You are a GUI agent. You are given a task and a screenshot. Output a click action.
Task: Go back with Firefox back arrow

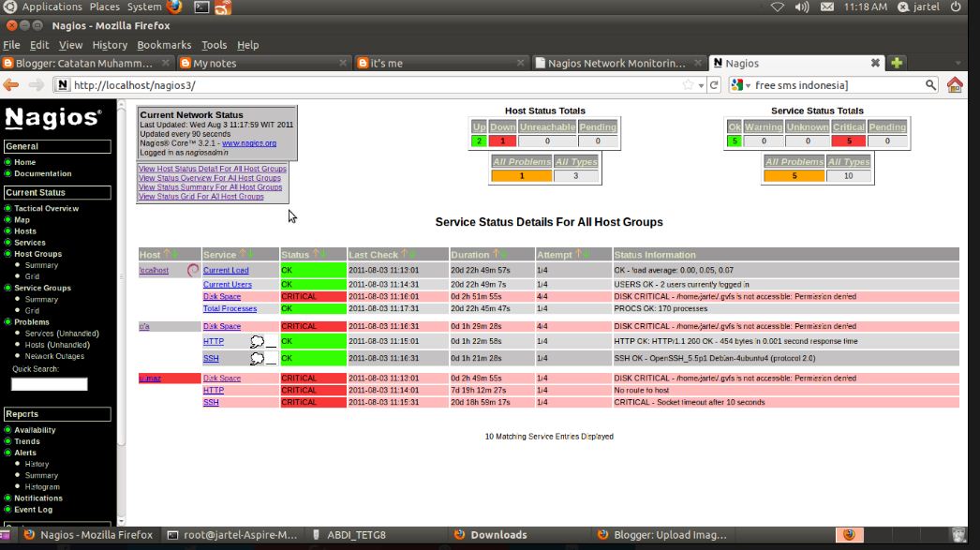[x=10, y=85]
